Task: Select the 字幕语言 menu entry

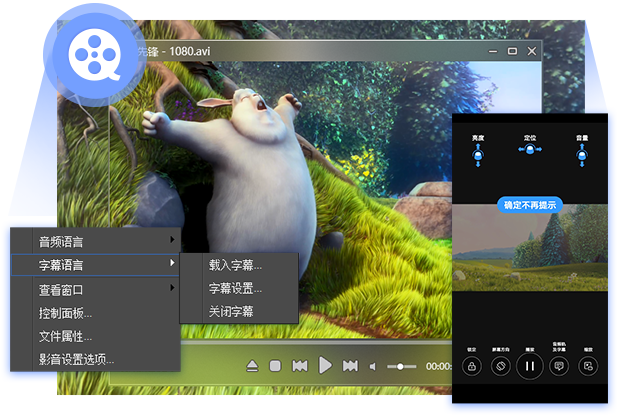Action: coord(95,264)
